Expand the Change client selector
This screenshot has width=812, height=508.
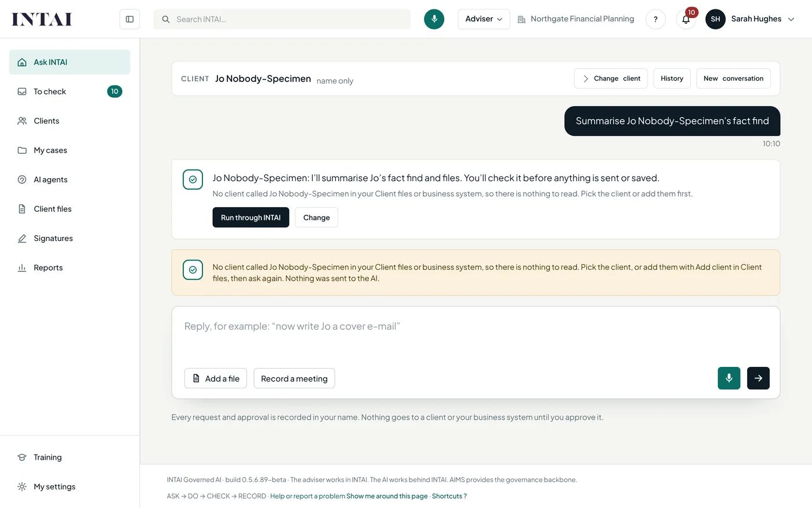tap(611, 78)
